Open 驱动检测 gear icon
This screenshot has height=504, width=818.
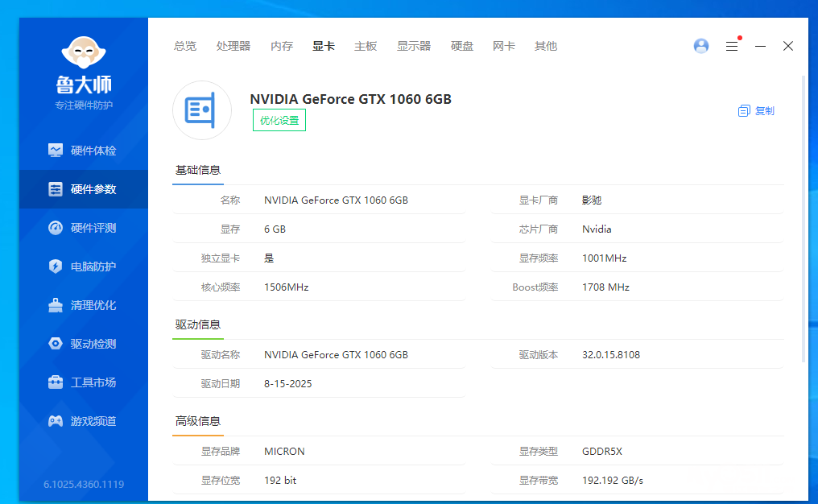pos(56,344)
